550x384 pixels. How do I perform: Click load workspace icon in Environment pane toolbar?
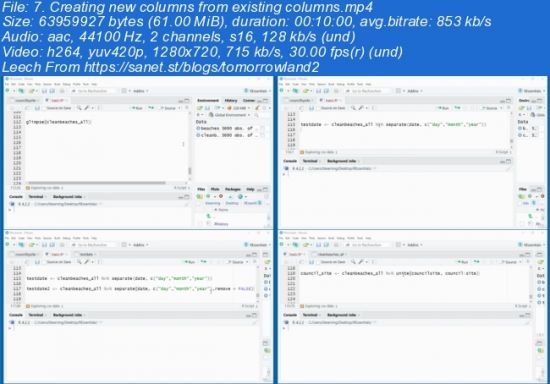coord(200,108)
